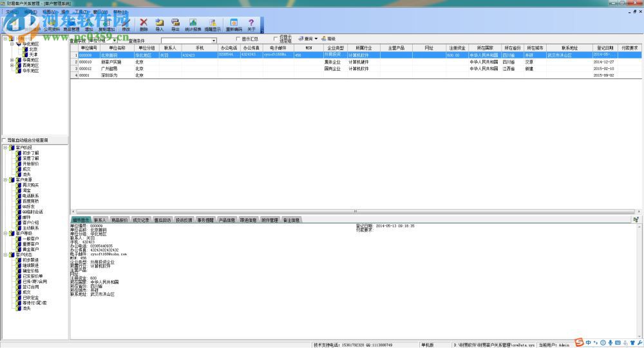The image size is (644, 348).
Task: Click the 企业类型 column header
Action: point(335,48)
